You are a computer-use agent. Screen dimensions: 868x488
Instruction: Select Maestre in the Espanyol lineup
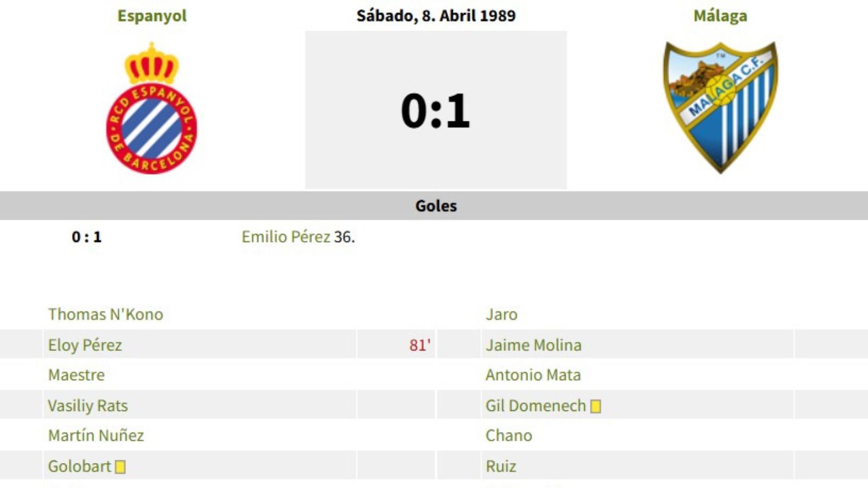[78, 375]
